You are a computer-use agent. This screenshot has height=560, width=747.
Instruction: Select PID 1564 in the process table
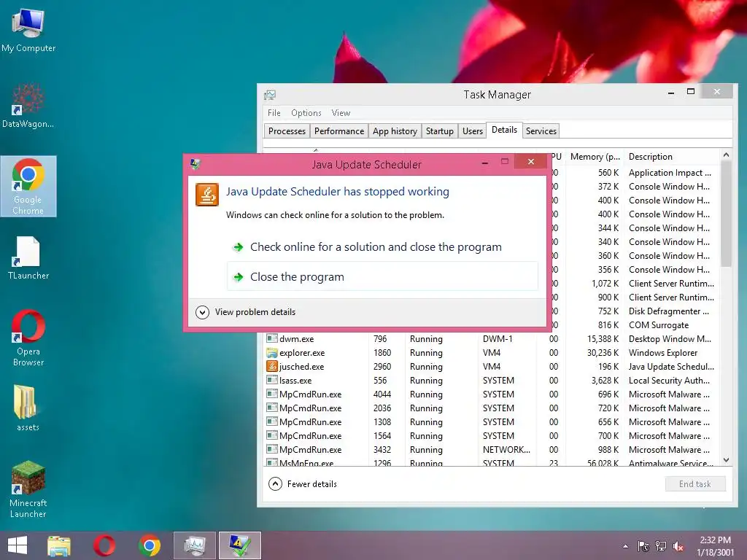point(382,436)
